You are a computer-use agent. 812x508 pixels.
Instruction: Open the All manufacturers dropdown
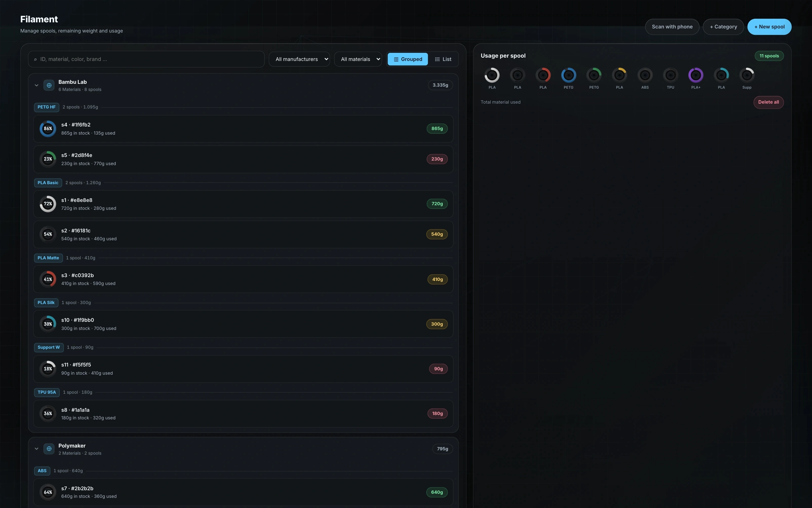coord(299,59)
